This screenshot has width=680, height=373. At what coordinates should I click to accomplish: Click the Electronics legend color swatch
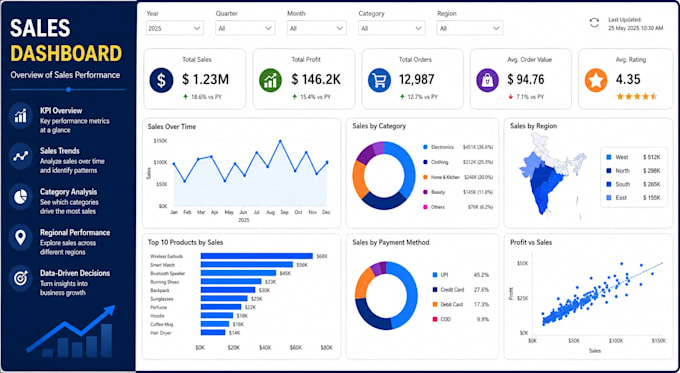tap(425, 147)
